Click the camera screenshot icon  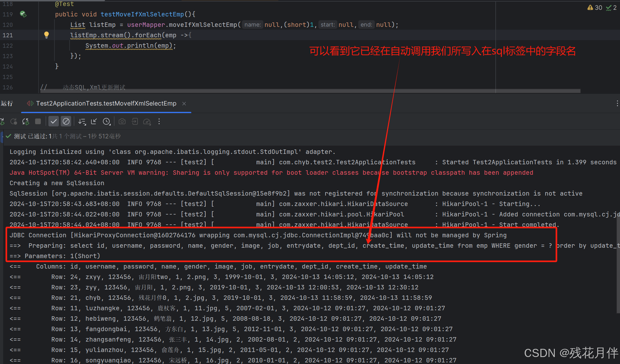(x=122, y=121)
